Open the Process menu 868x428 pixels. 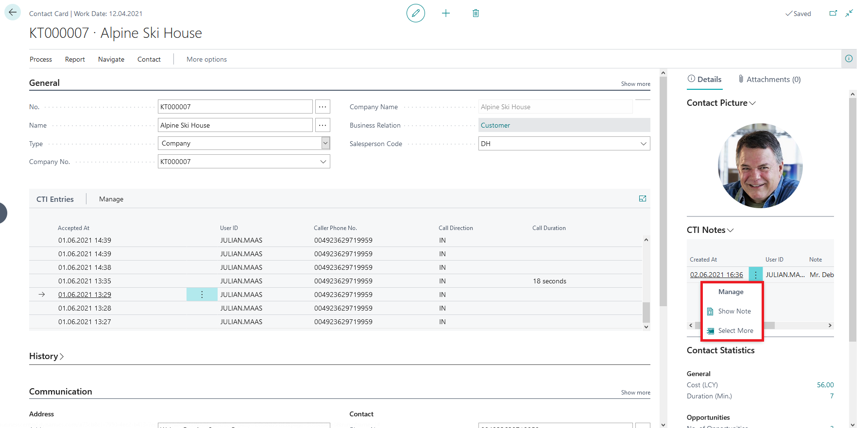[x=41, y=59]
